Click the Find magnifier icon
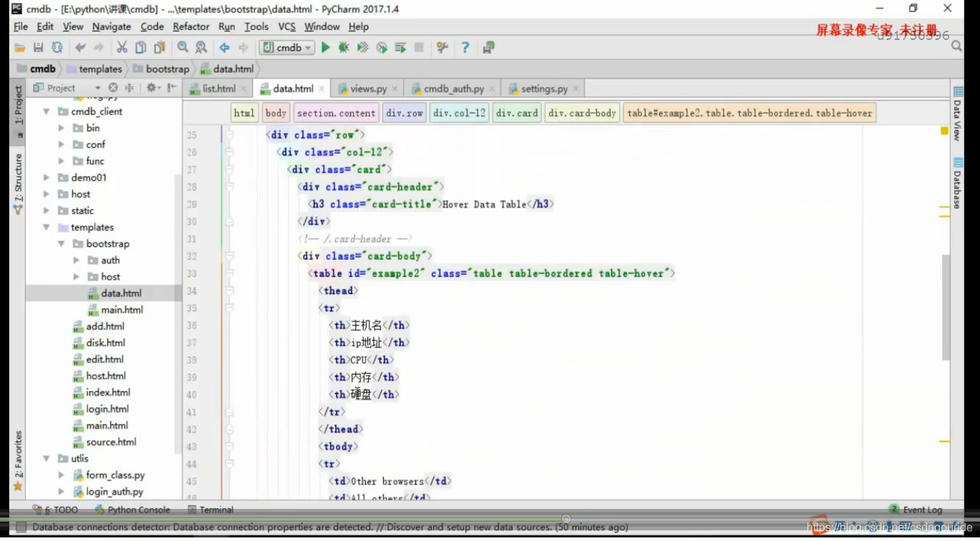Image resolution: width=980 pixels, height=541 pixels. coord(183,47)
